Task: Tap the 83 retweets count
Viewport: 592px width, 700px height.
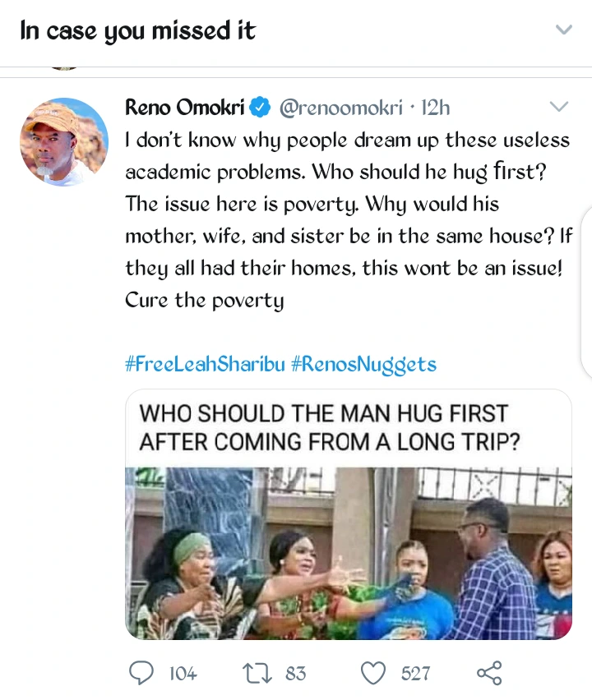Action: 295,674
